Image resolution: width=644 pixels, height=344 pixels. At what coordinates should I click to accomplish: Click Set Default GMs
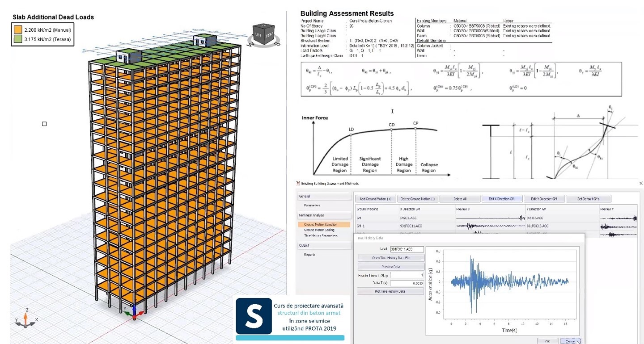point(589,198)
